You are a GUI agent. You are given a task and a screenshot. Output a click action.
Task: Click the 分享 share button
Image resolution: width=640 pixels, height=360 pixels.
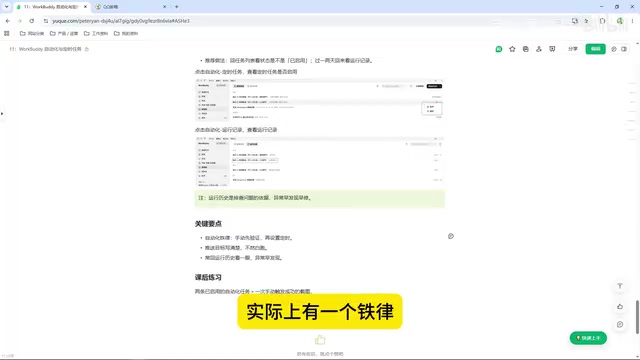tap(573, 49)
